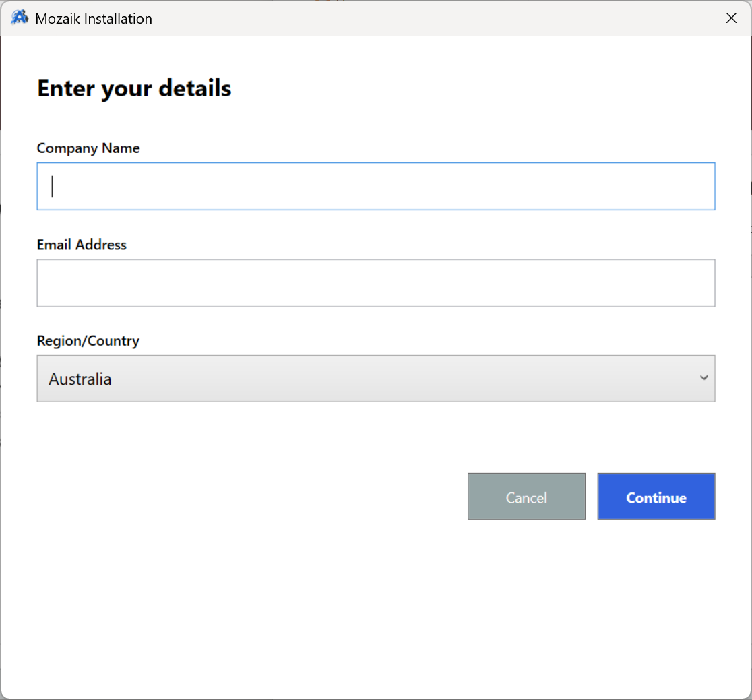
Task: Click inside the Company Name field
Action: pos(375,186)
